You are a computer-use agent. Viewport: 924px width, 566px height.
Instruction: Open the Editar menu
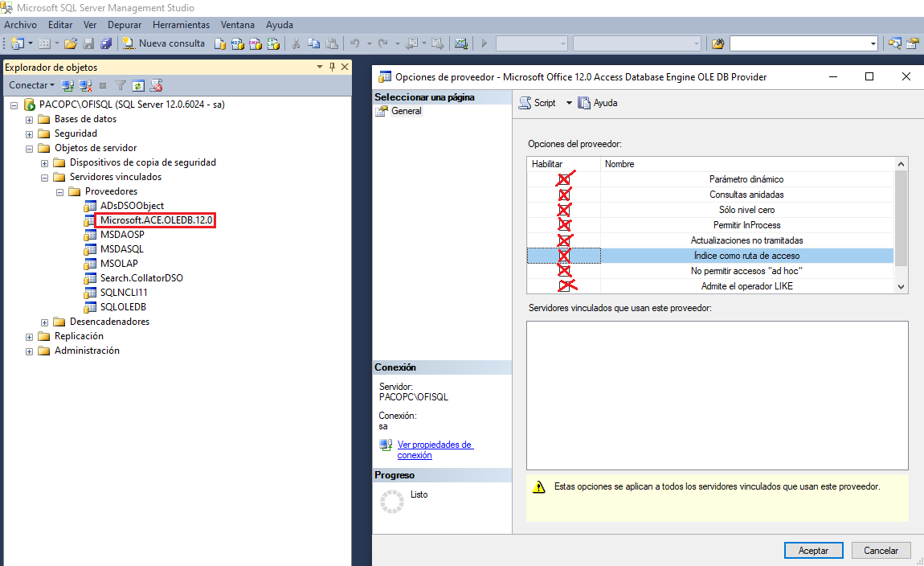(x=60, y=25)
